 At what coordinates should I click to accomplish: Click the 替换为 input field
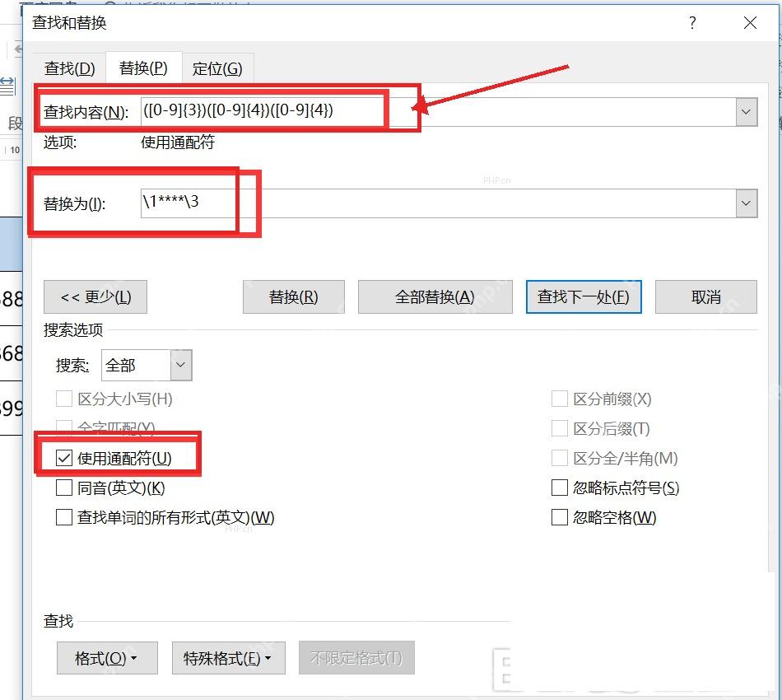point(439,203)
